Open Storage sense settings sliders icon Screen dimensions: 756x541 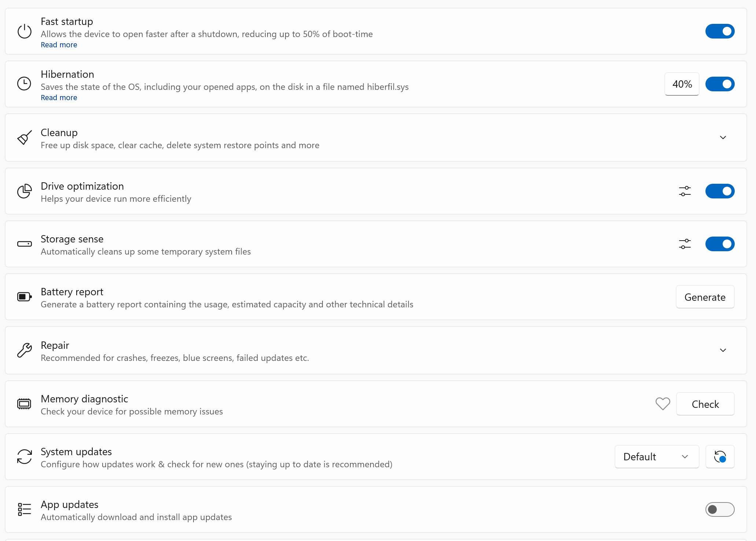point(685,244)
